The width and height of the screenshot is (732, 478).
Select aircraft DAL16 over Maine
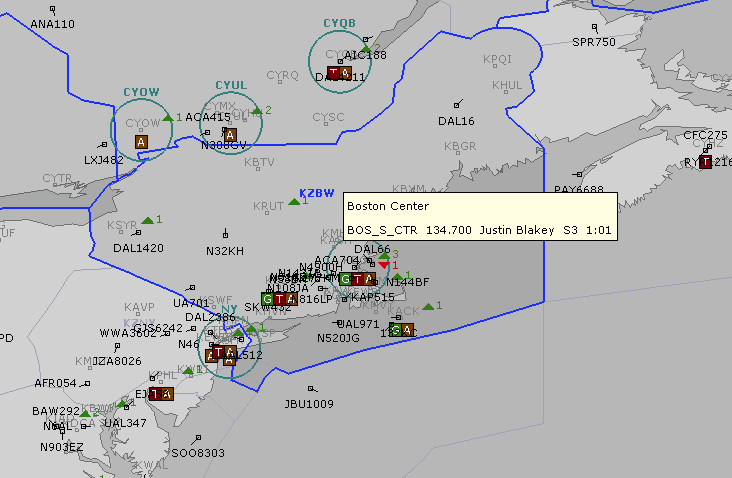(x=459, y=104)
